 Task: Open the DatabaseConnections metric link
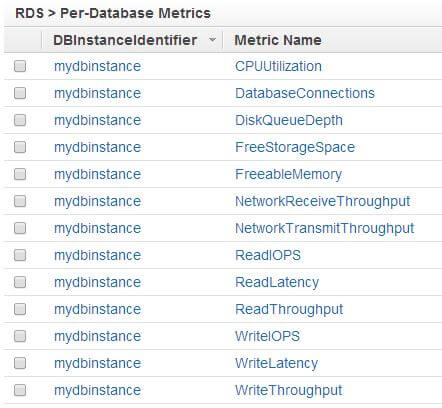coord(305,93)
